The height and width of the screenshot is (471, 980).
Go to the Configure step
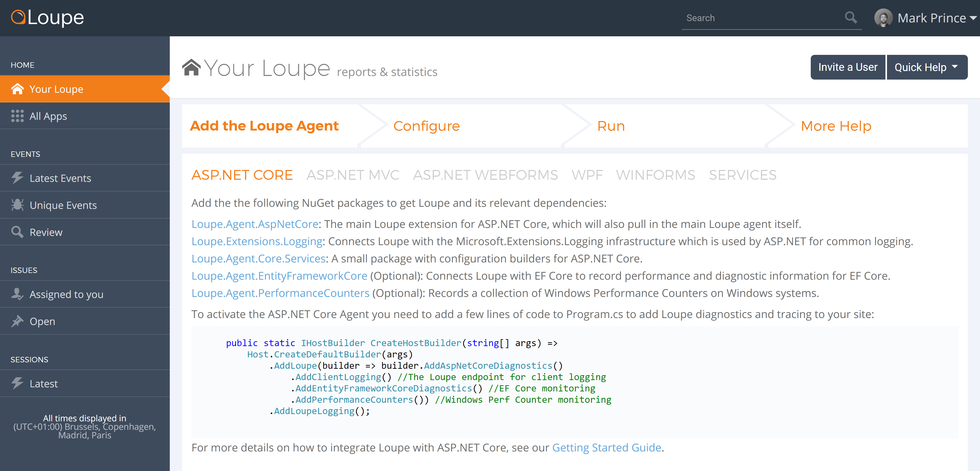[426, 126]
